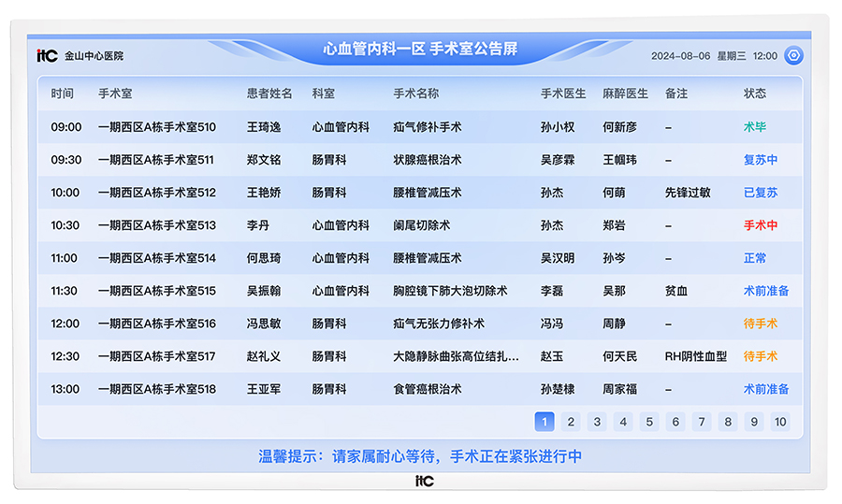Click the 手术医生 column header

[563, 94]
